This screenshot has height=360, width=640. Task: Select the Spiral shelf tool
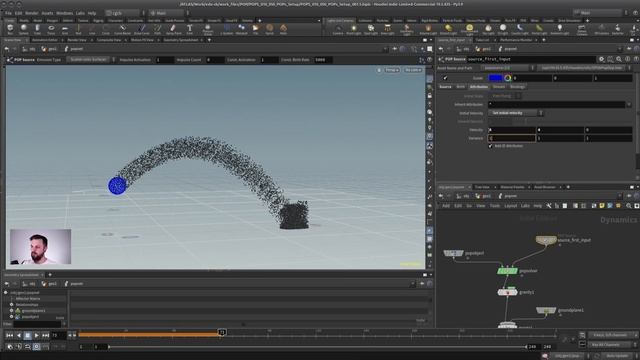[269, 29]
